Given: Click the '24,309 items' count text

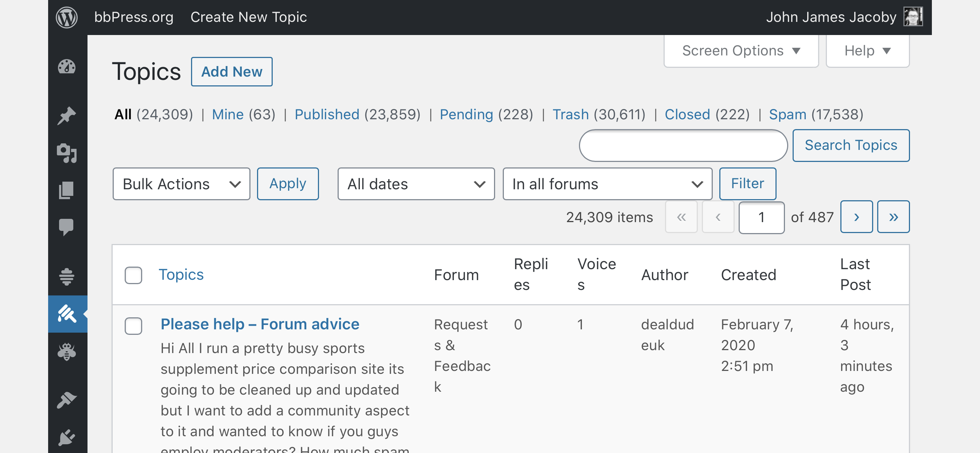Looking at the screenshot, I should (610, 217).
